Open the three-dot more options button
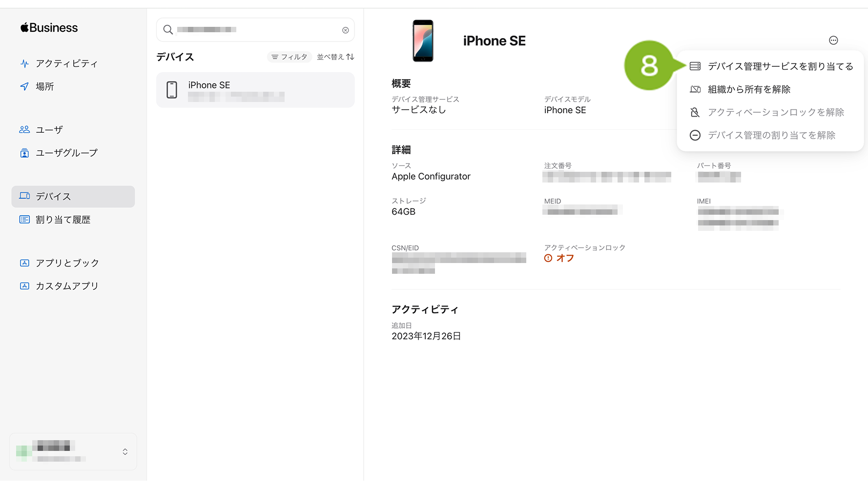The width and height of the screenshot is (868, 488). 833,41
